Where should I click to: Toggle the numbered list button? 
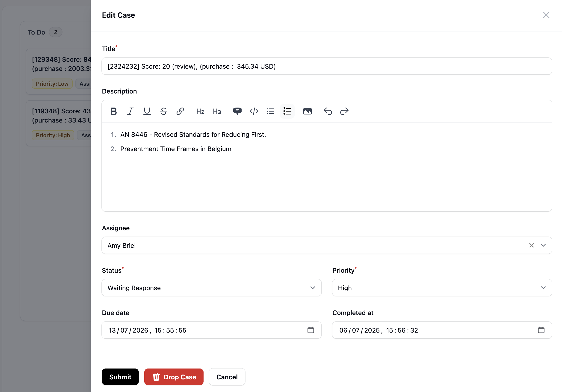coord(287,111)
